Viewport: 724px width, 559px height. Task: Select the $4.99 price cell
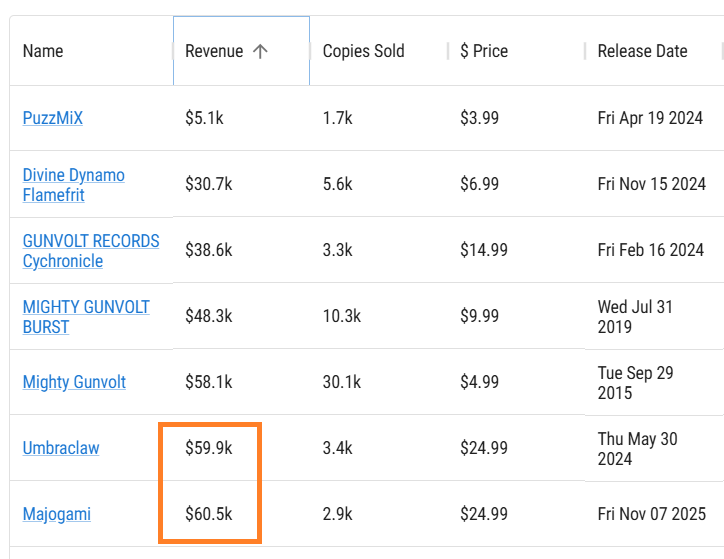(516, 382)
